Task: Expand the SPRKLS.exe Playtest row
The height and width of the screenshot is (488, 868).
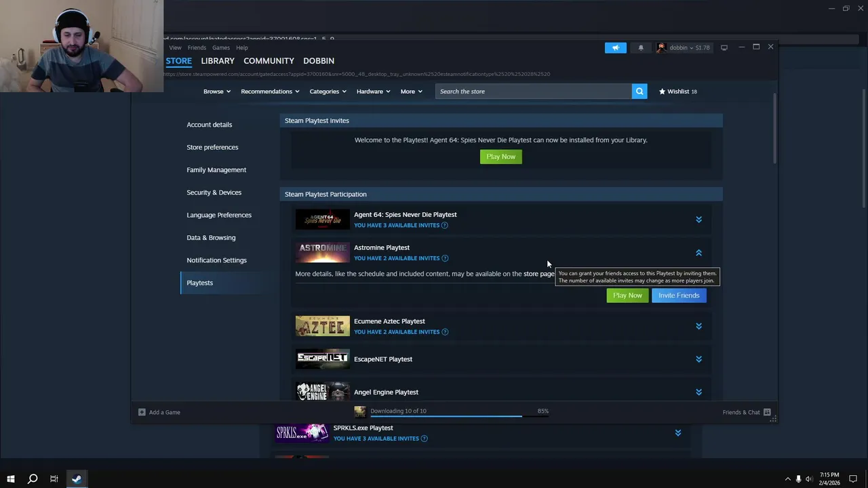Action: coord(677,432)
